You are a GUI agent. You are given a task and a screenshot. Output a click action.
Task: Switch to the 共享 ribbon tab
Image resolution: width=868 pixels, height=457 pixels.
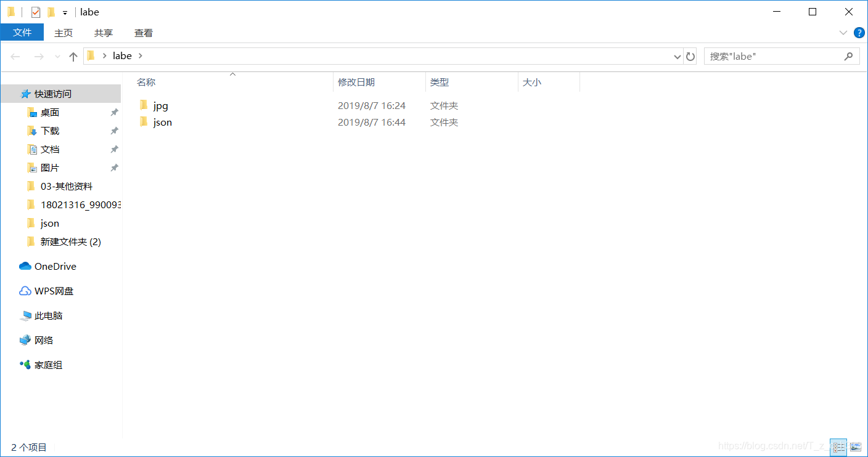click(103, 33)
